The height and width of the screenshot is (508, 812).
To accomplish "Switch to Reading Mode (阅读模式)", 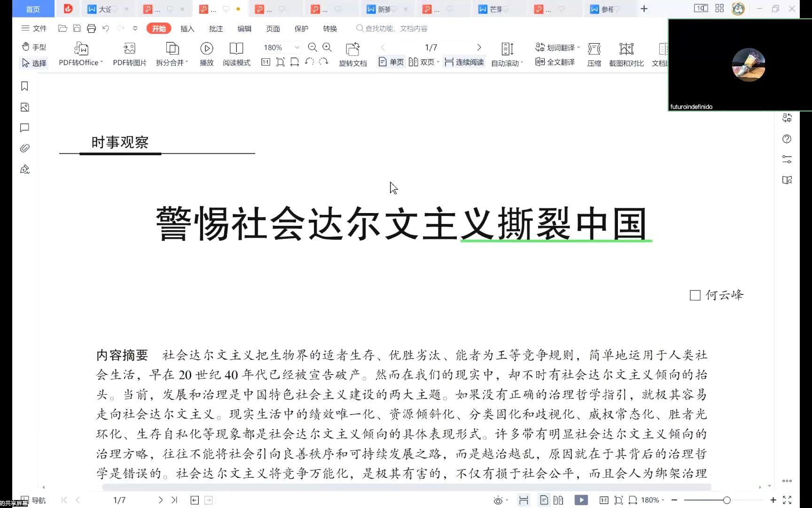I will [236, 55].
